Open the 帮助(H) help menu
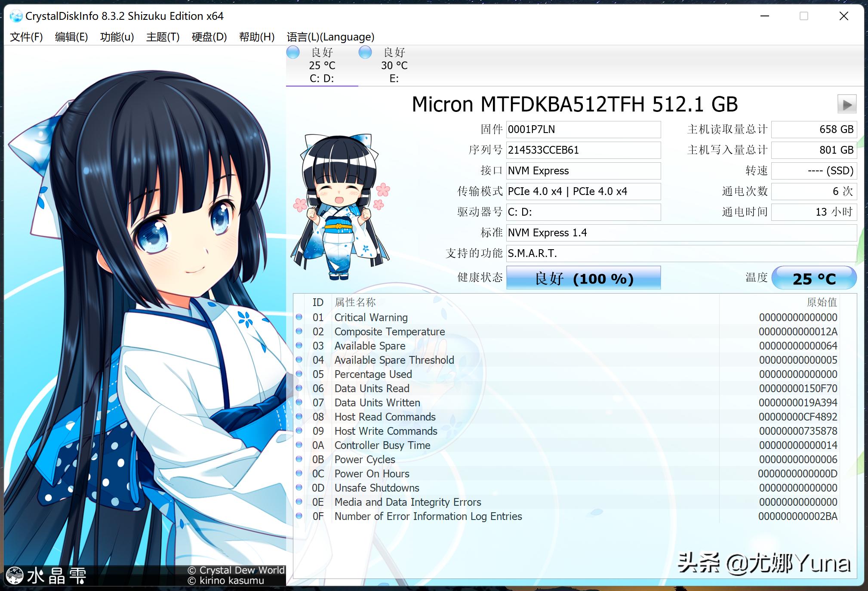 click(x=256, y=37)
